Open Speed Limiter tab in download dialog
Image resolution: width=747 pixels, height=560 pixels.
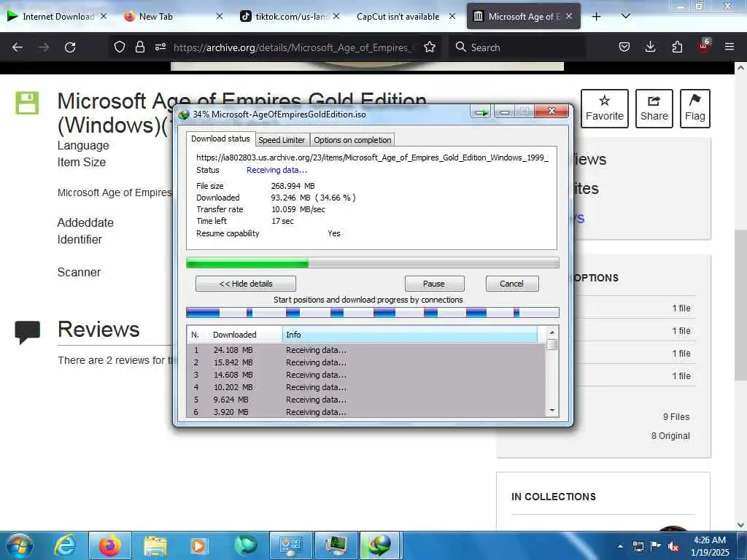tap(282, 140)
